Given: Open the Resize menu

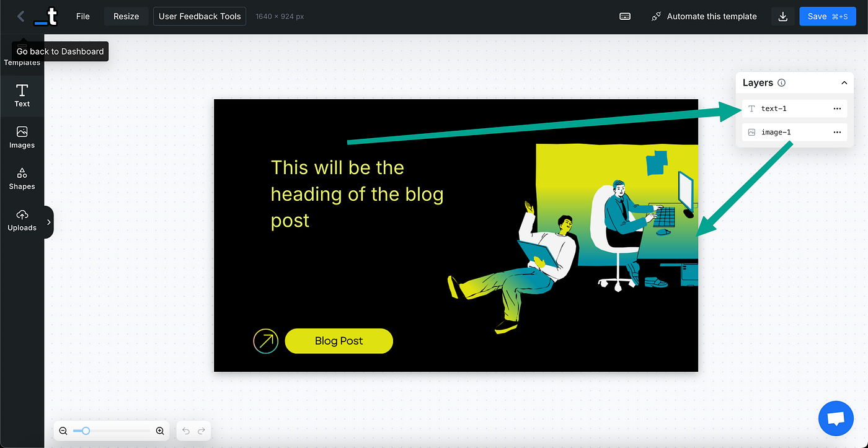Looking at the screenshot, I should pos(126,17).
